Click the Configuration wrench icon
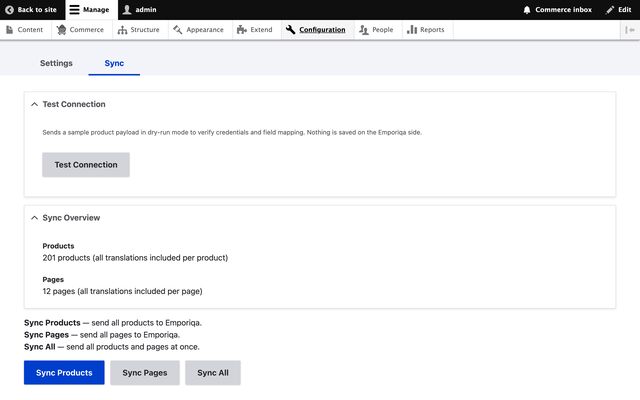Viewport: 640px width, 400px height. pos(290,30)
